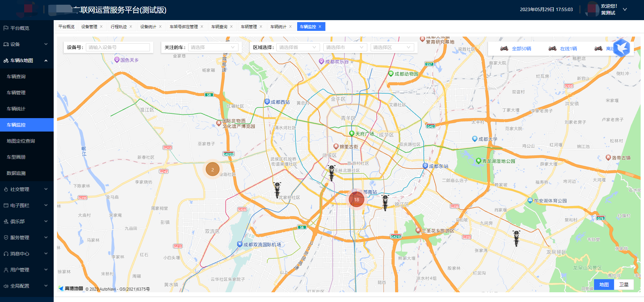
Task: Select 车辆监控 in the sidebar submenu
Action: pos(27,125)
